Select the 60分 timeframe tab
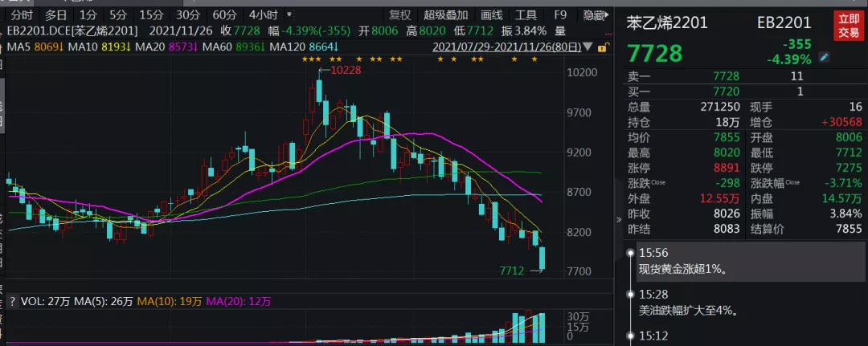Image resolution: width=868 pixels, height=346 pixels. coord(224,15)
